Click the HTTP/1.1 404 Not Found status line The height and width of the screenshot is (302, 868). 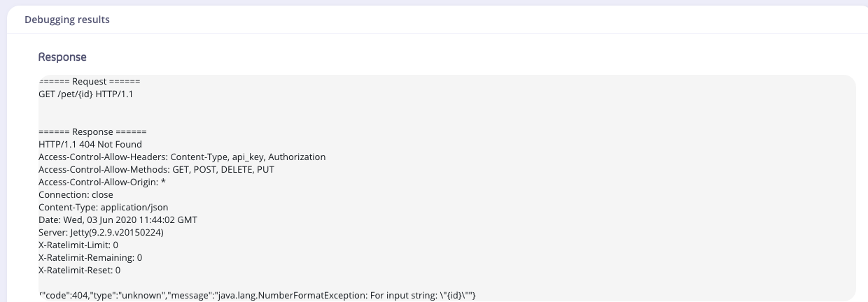coord(90,144)
